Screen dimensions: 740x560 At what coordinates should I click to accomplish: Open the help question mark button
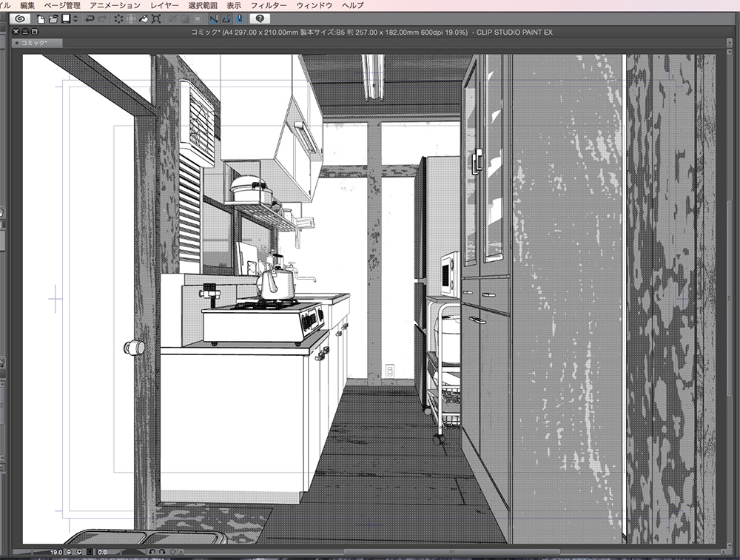(260, 19)
